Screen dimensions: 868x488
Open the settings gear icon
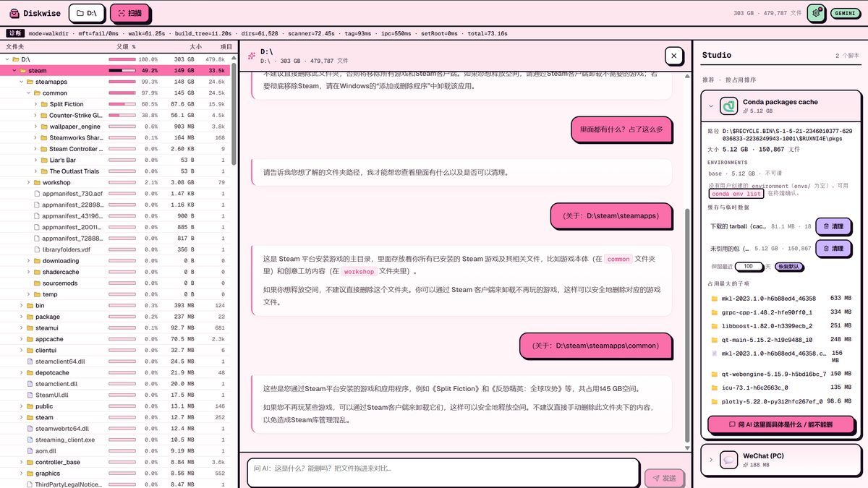pyautogui.click(x=817, y=13)
